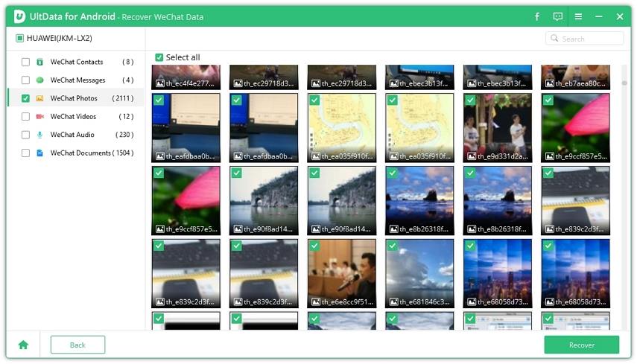Click the Search input field
The image size is (637, 364).
(x=590, y=39)
